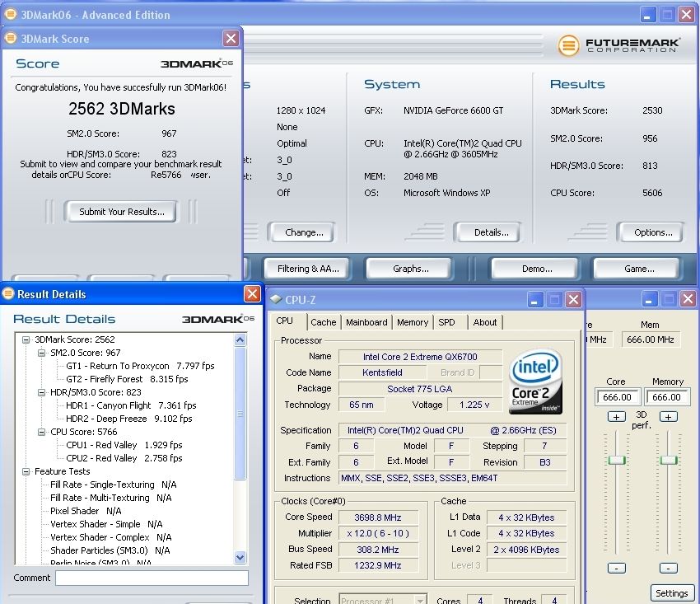Click the Intel Core 2 Extreme logo

[x=535, y=382]
